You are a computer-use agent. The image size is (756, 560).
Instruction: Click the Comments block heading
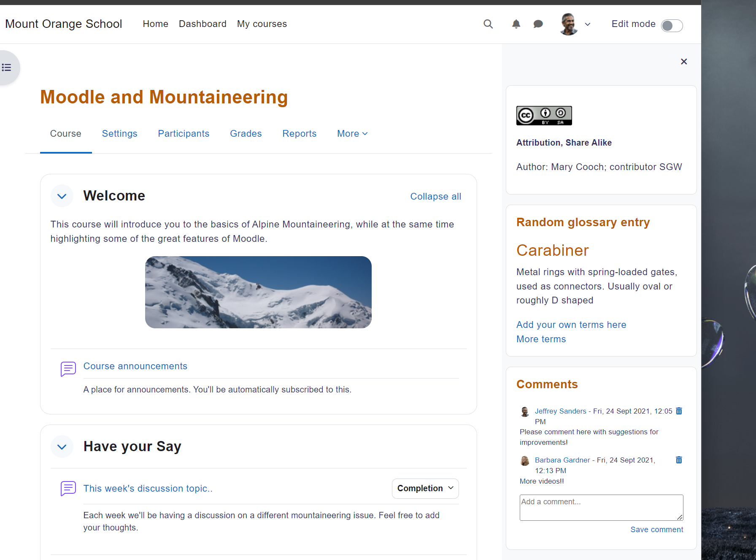[547, 384]
